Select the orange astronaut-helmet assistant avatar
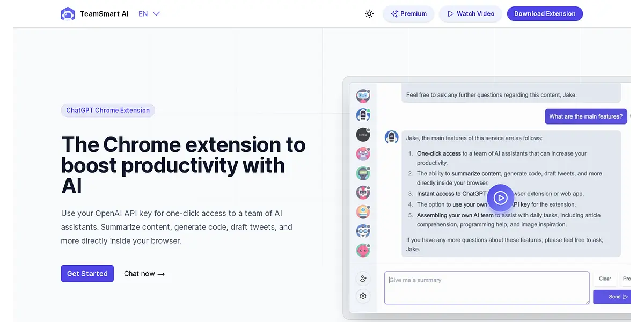 363,212
